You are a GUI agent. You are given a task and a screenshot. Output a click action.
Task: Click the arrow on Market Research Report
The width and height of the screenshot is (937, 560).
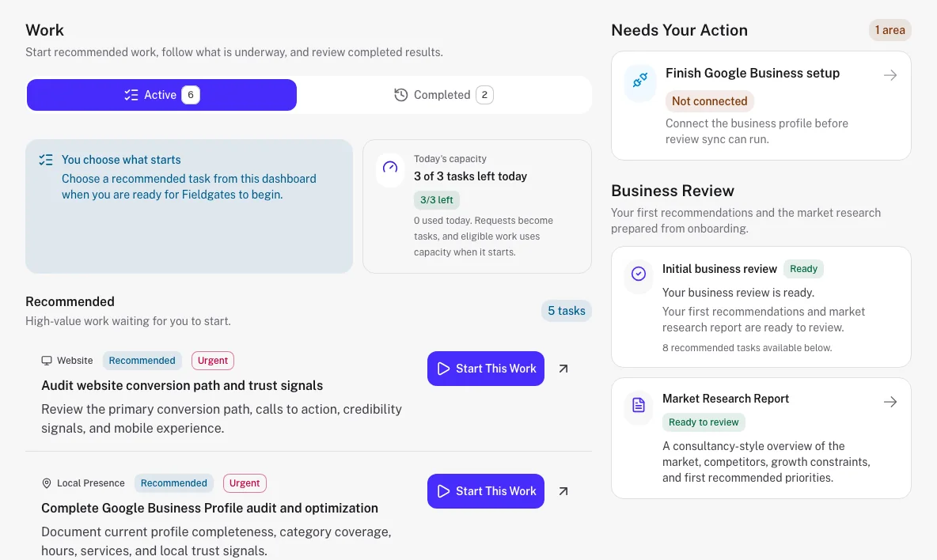[x=890, y=402]
